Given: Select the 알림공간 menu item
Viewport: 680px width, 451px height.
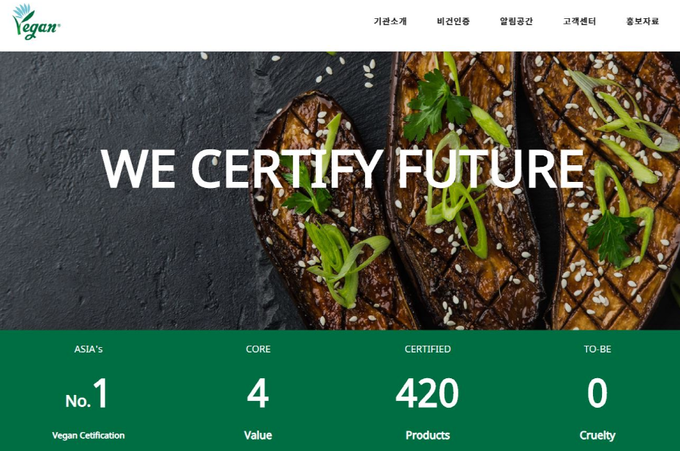Looking at the screenshot, I should click(516, 21).
